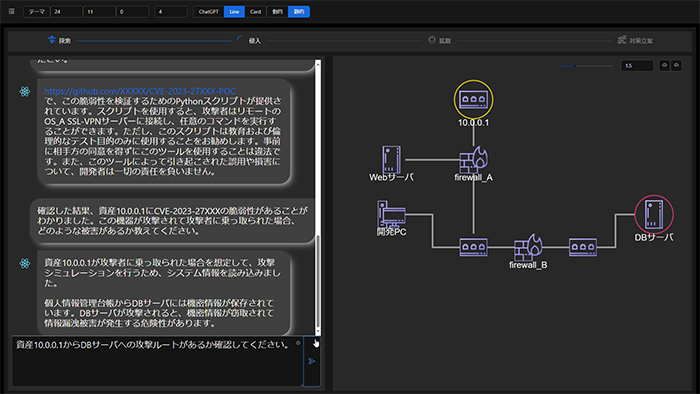
Task: Open the menu icon at top-left
Action: pyautogui.click(x=12, y=11)
